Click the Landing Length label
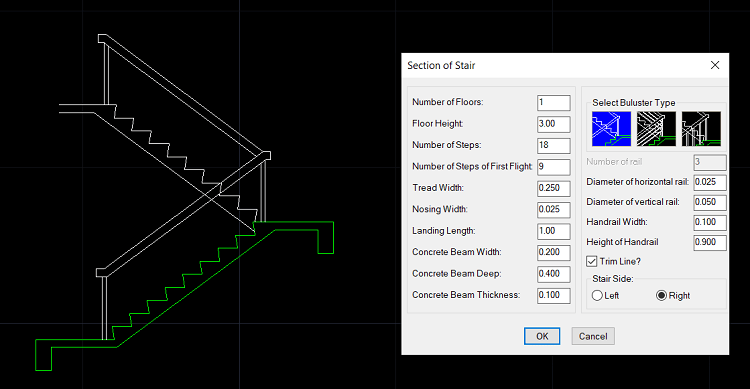Viewport: 750px width, 389px height. coord(443,231)
